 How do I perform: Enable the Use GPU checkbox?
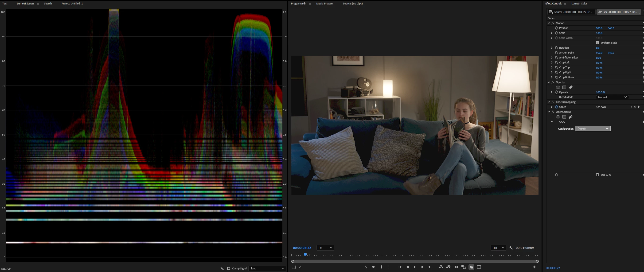click(597, 175)
